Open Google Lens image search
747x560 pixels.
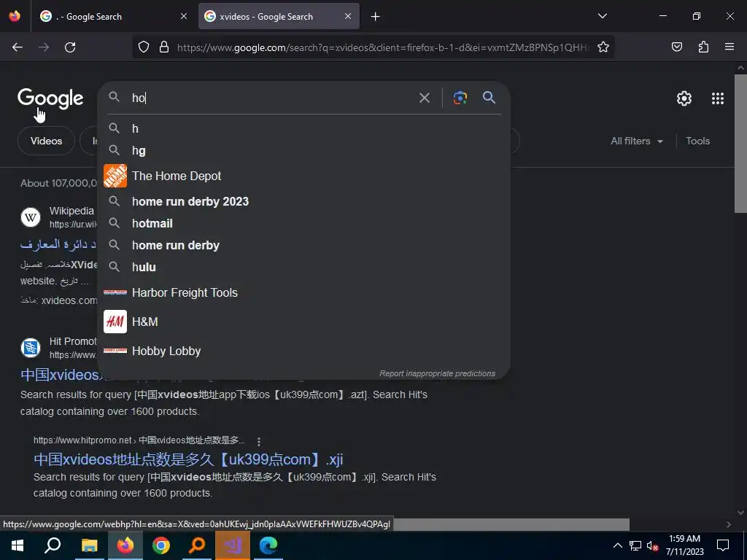pyautogui.click(x=460, y=98)
